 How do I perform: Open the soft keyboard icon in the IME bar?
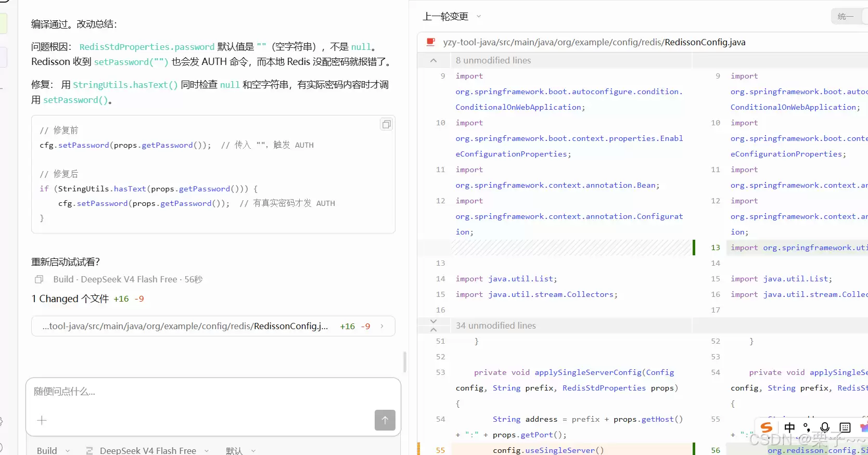[x=845, y=427]
